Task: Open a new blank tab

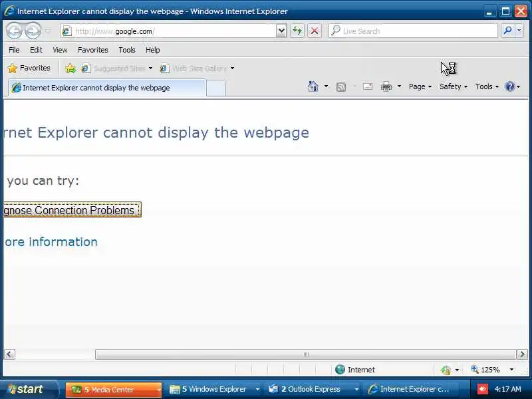Action: click(x=215, y=88)
